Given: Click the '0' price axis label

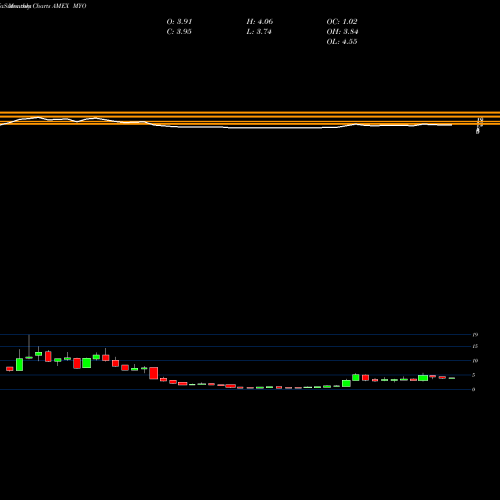Looking at the screenshot, I should point(474,389).
